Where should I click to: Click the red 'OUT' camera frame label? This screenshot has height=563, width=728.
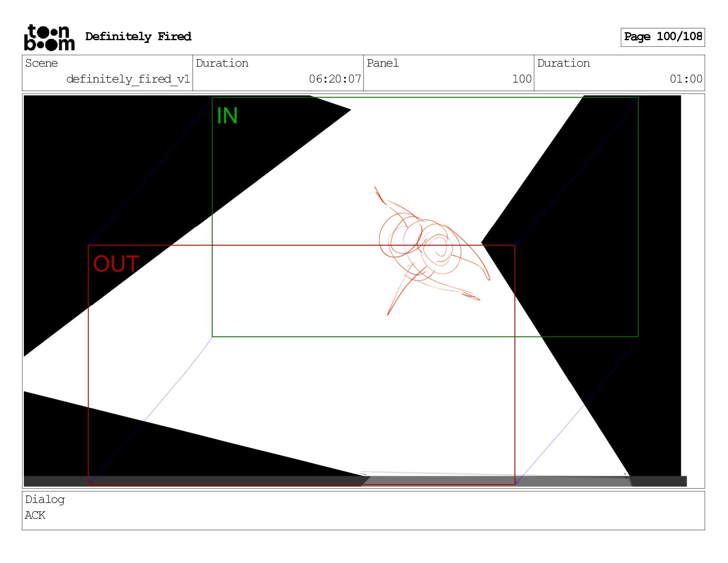pyautogui.click(x=116, y=264)
